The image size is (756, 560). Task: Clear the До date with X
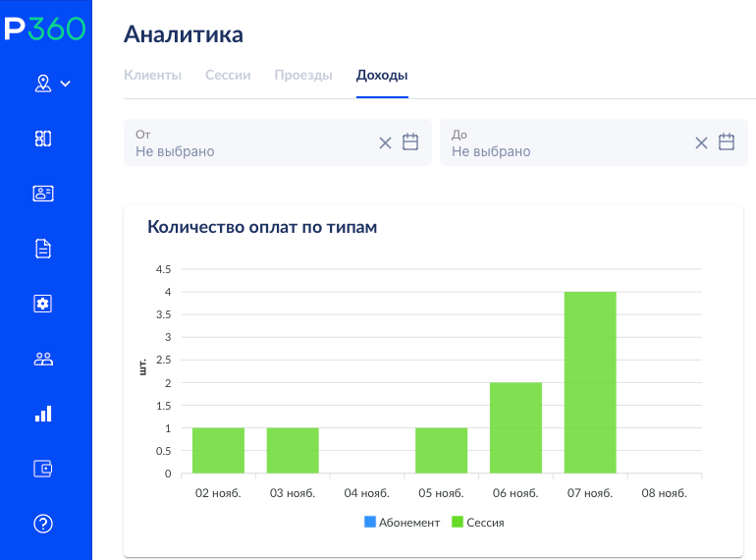pyautogui.click(x=702, y=142)
